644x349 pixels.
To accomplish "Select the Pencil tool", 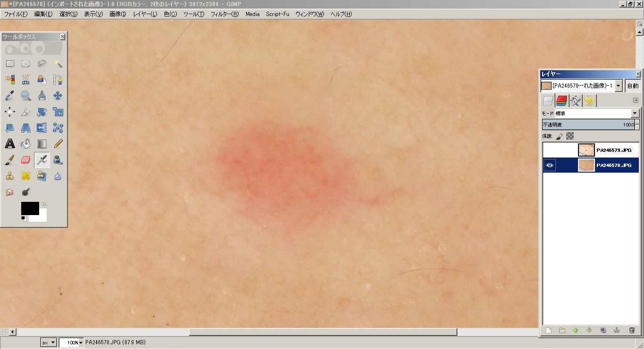I will pos(58,144).
